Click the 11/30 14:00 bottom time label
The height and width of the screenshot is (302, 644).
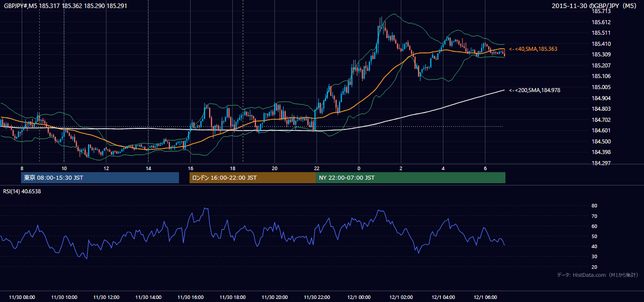point(148,297)
